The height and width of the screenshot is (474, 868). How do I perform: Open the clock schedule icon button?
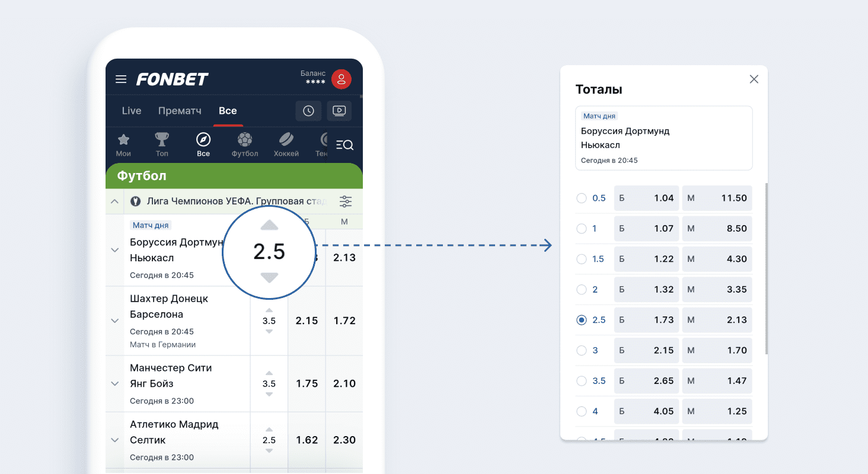tap(308, 111)
